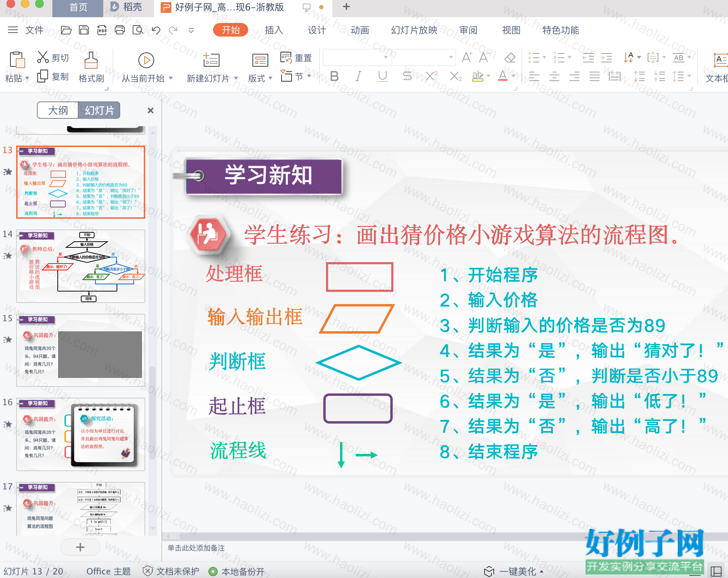Open the Review (审阅) tab
This screenshot has height=578, width=728.
[x=468, y=30]
